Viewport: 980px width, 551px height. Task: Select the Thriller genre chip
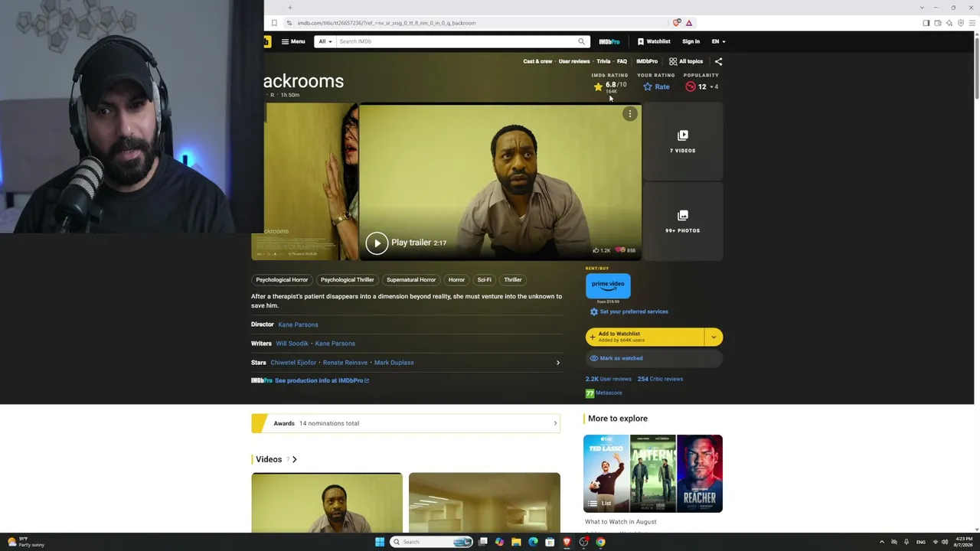[513, 280]
